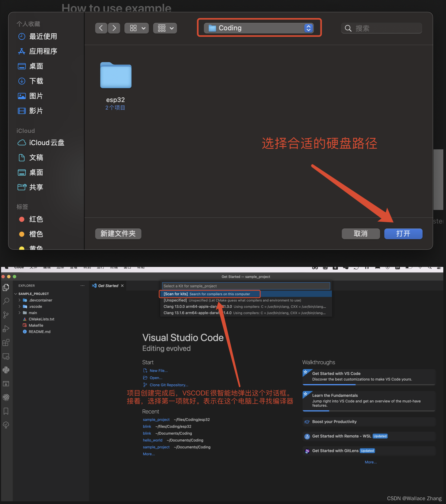Open the bottom tree icon in the VS Code activity bar
The image size is (446, 504).
point(6,425)
